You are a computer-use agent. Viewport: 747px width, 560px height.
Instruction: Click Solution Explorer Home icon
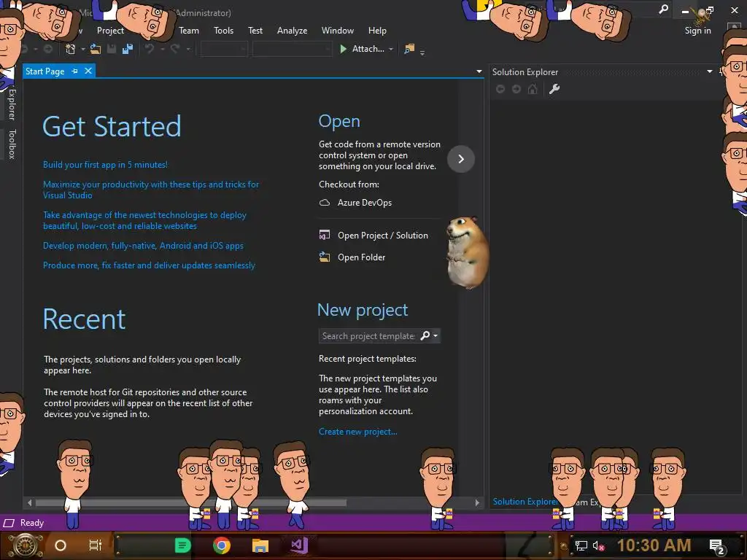click(533, 89)
